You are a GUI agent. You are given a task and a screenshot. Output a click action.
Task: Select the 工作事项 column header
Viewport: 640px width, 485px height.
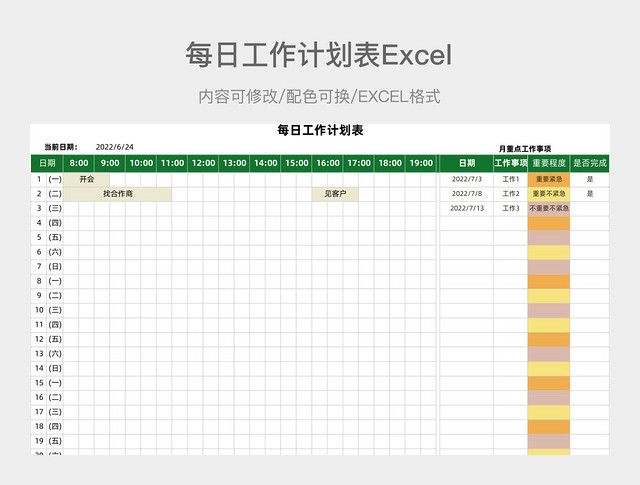point(511,163)
